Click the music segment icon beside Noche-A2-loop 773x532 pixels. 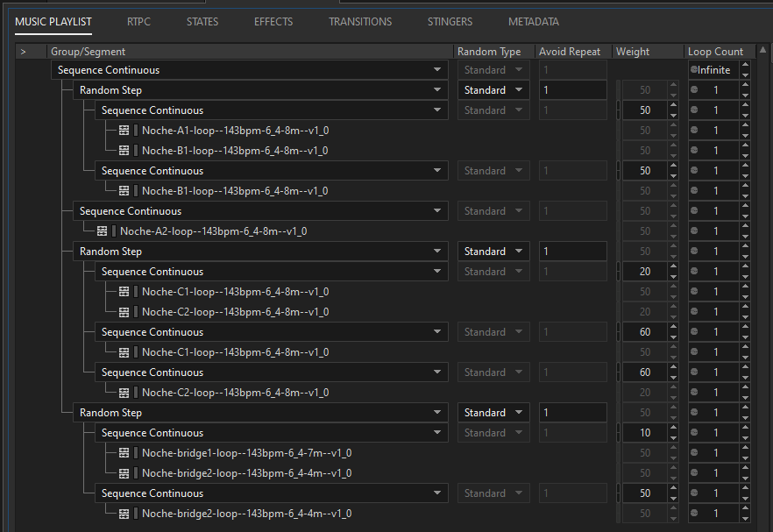tap(102, 231)
